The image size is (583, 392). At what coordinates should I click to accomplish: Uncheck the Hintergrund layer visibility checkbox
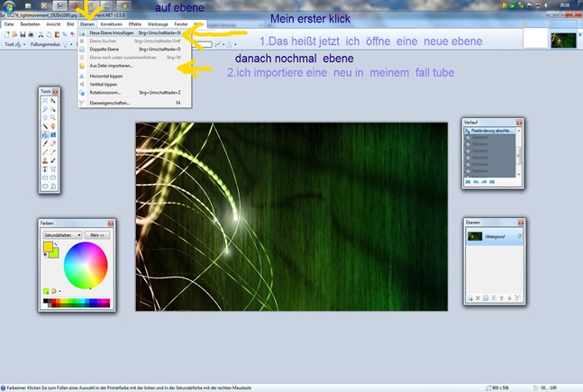pyautogui.click(x=520, y=236)
